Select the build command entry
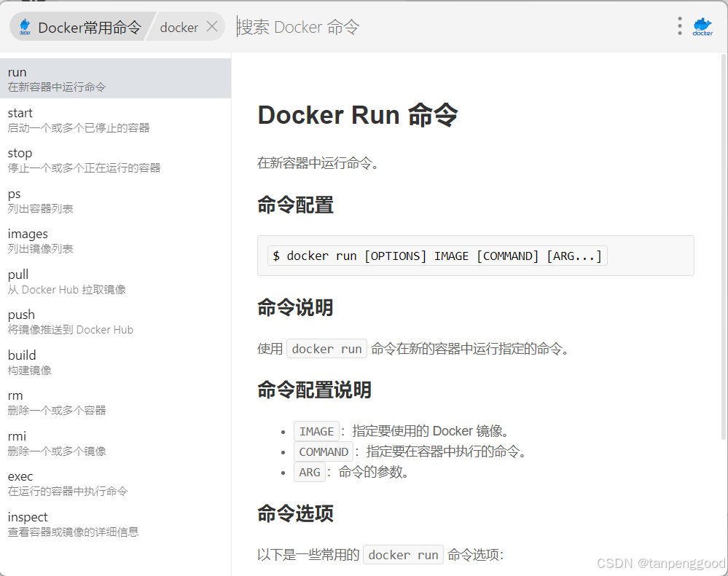This screenshot has height=576, width=728. (x=116, y=362)
